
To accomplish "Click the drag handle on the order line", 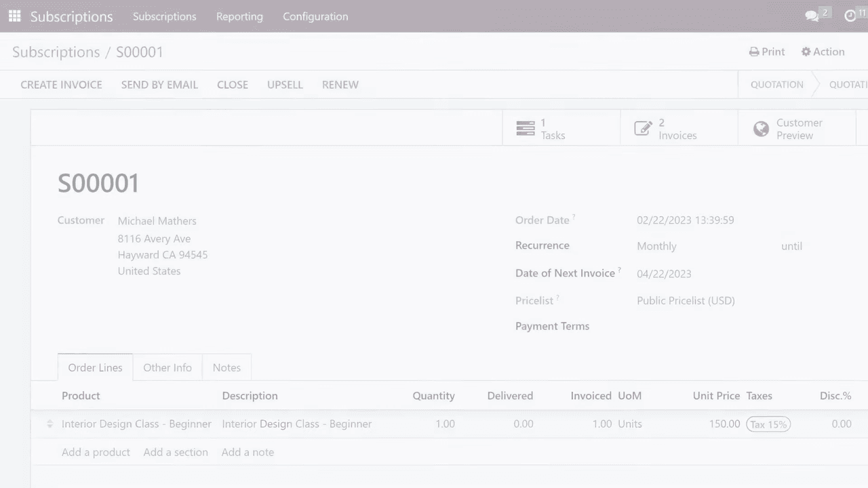I will (x=50, y=424).
